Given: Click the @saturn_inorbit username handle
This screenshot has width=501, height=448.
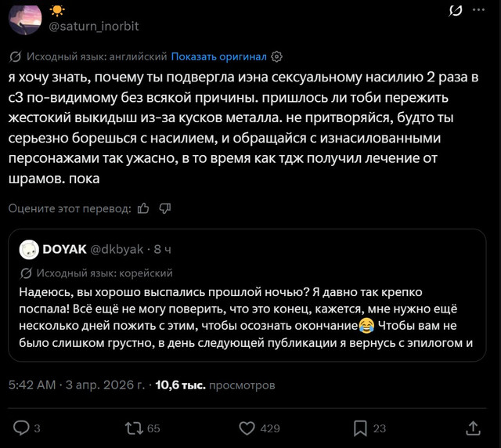Looking at the screenshot, I should pos(94,26).
